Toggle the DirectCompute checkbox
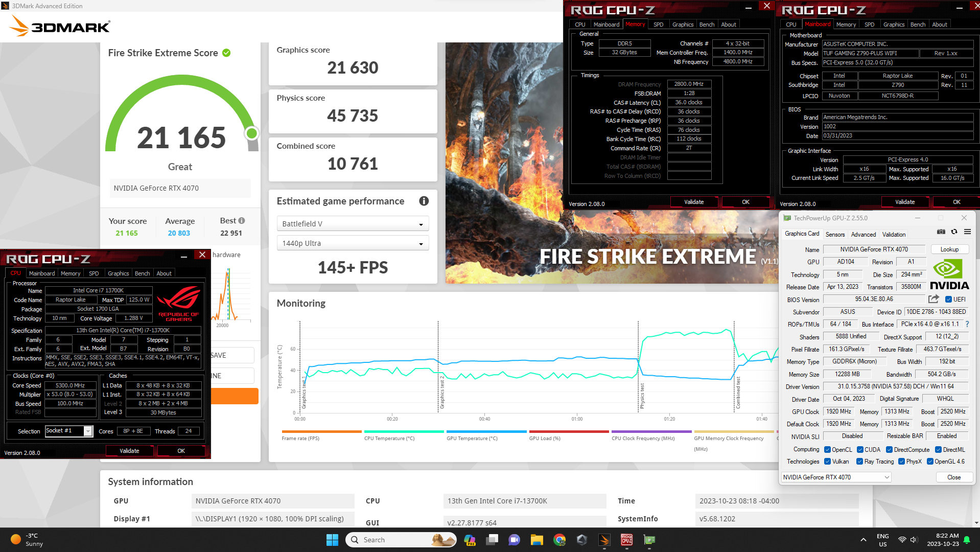This screenshot has width=980, height=552. coord(889,450)
